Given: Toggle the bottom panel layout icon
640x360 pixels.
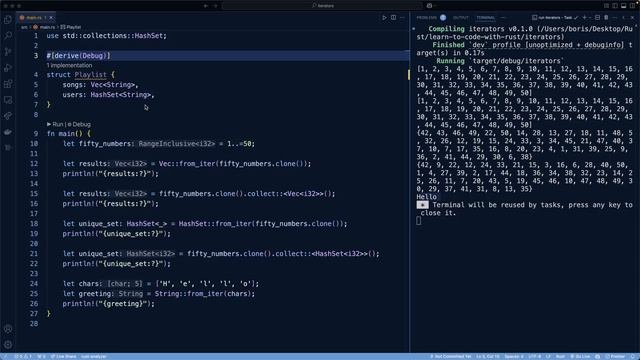Looking at the screenshot, I should [623, 6].
